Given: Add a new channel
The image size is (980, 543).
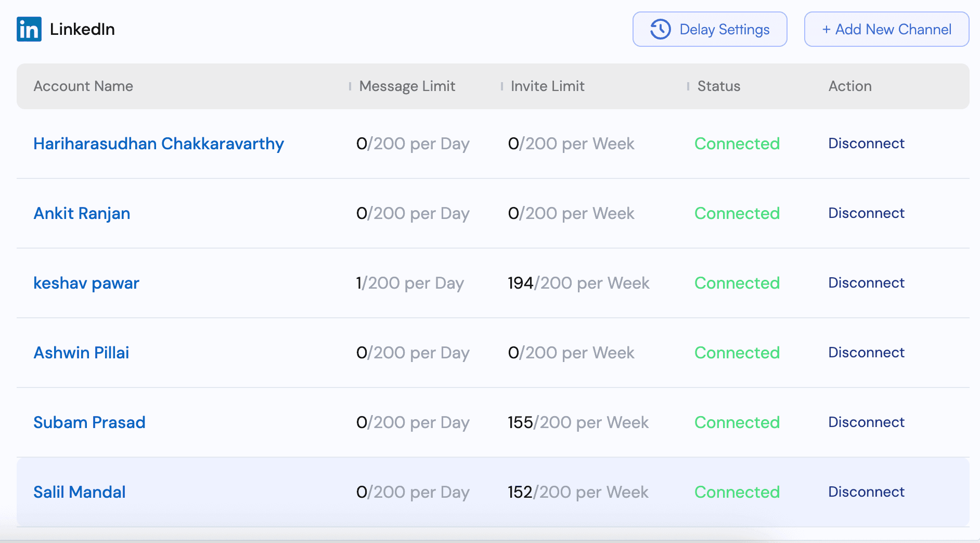Looking at the screenshot, I should pyautogui.click(x=886, y=29).
